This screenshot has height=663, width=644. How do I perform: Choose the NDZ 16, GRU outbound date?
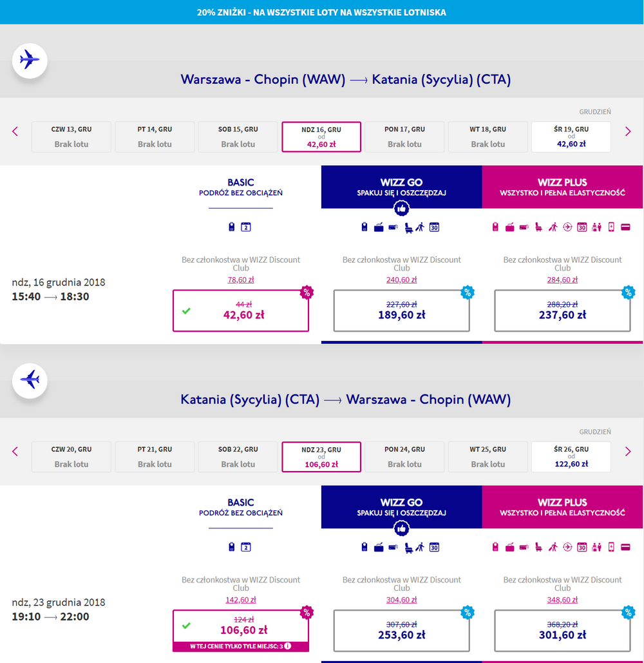[321, 137]
